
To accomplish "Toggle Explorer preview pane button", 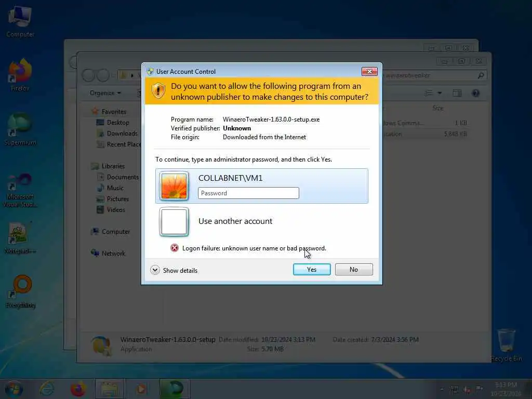I will pos(457,93).
